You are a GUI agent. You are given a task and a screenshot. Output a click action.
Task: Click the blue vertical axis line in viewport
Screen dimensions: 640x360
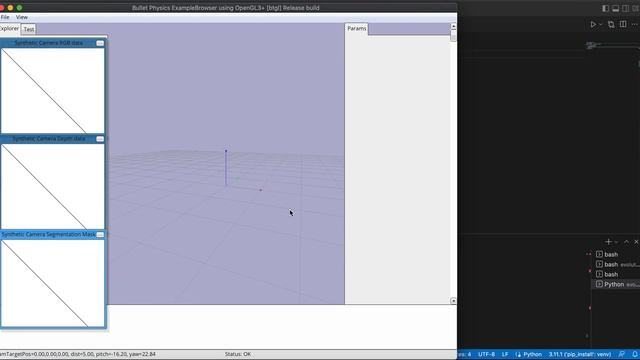pos(226,168)
